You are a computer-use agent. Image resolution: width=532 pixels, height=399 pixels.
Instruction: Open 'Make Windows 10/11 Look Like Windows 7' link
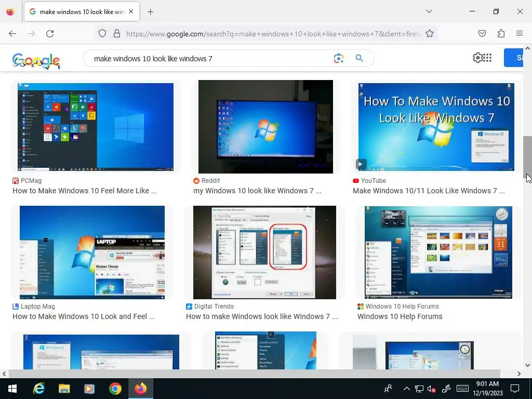pyautogui.click(x=429, y=191)
